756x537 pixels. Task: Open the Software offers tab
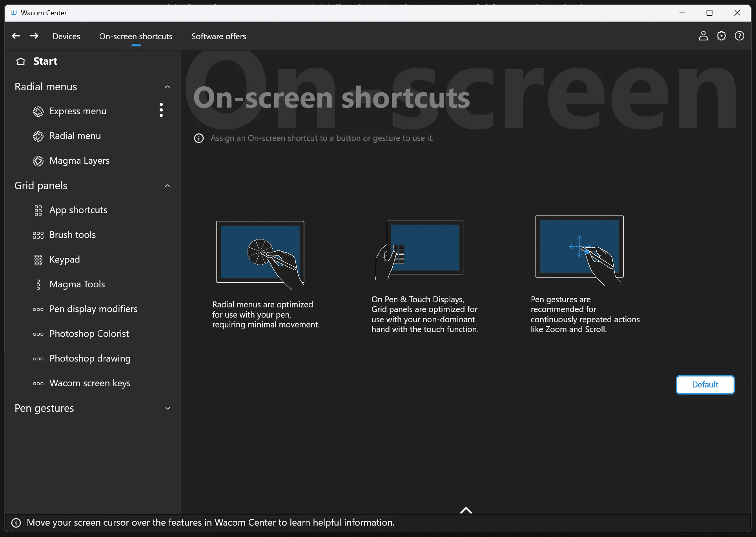tap(219, 37)
